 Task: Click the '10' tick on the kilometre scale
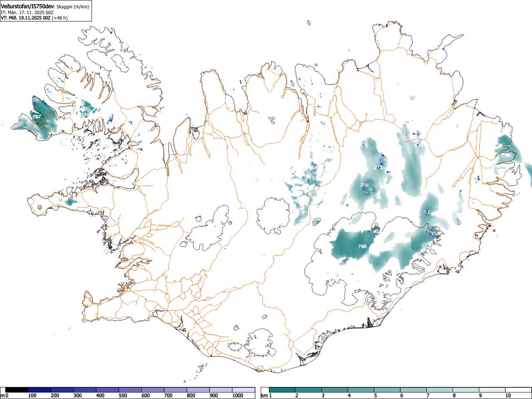(508, 396)
